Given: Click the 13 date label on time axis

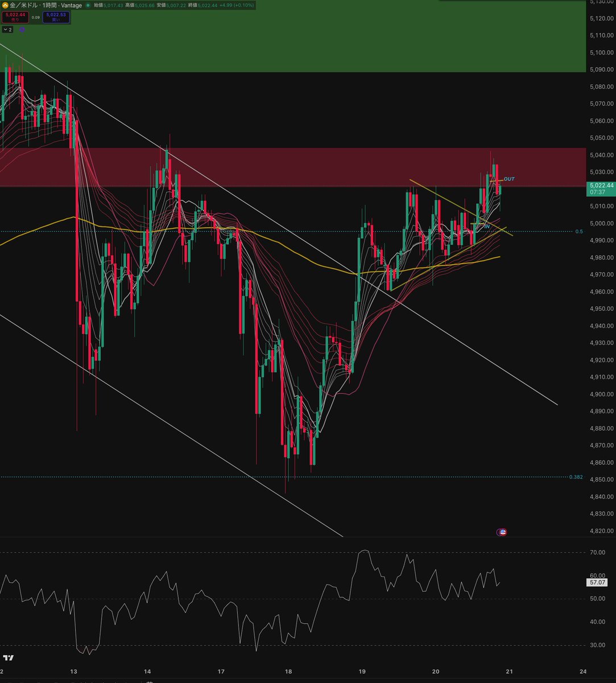Looking at the screenshot, I should 73,672.
